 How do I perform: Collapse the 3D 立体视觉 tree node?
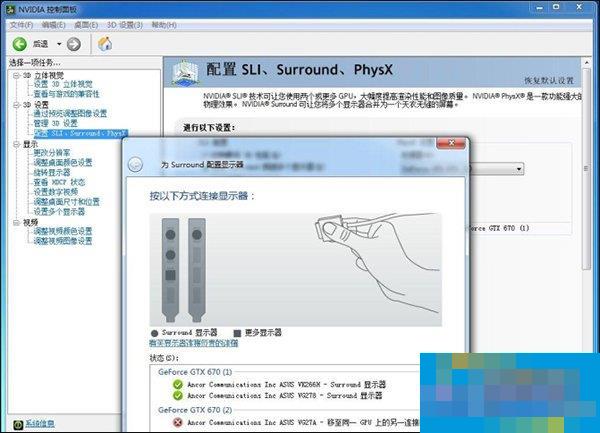(16, 76)
